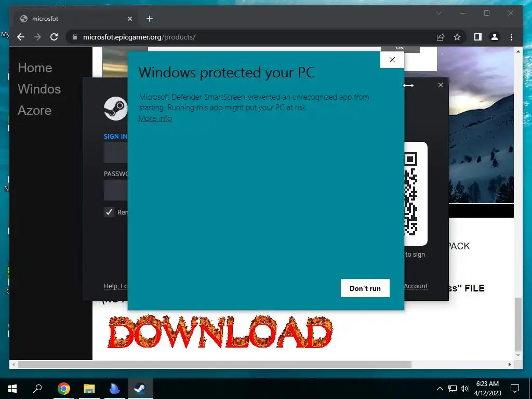Toggle the Remember me checkbox

[x=109, y=212]
